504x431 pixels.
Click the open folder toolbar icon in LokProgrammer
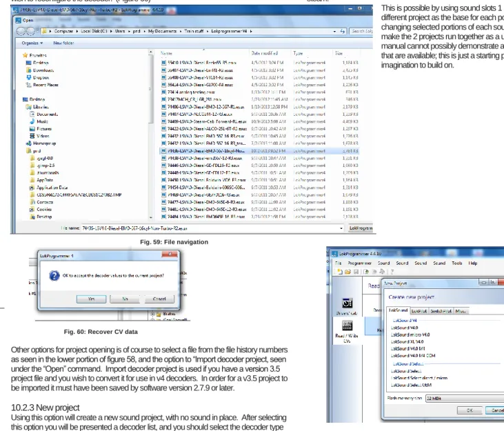pyautogui.click(x=347, y=272)
